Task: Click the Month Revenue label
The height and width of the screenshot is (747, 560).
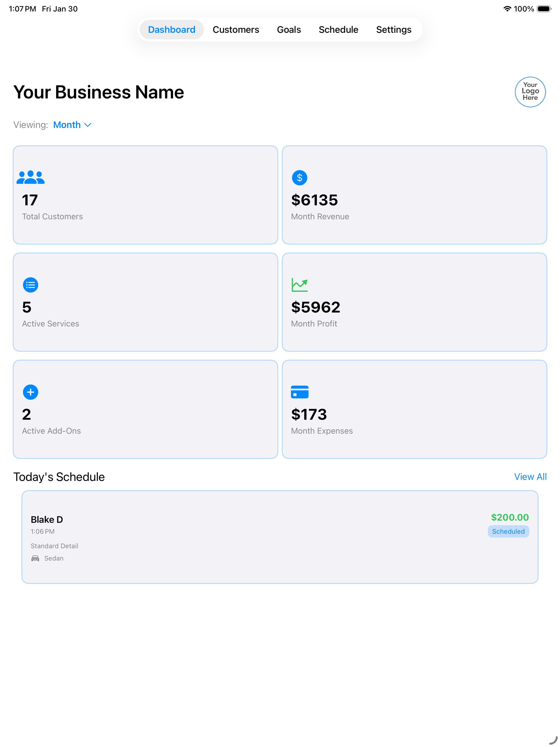Action: click(320, 217)
